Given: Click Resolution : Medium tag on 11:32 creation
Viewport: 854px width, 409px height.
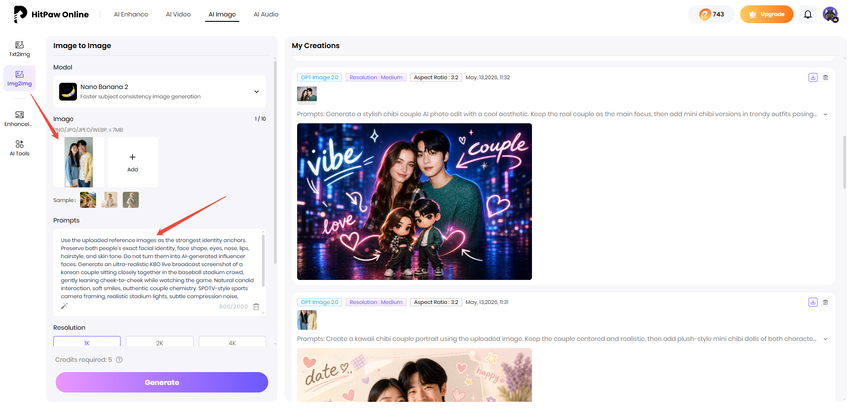Looking at the screenshot, I should tap(376, 77).
